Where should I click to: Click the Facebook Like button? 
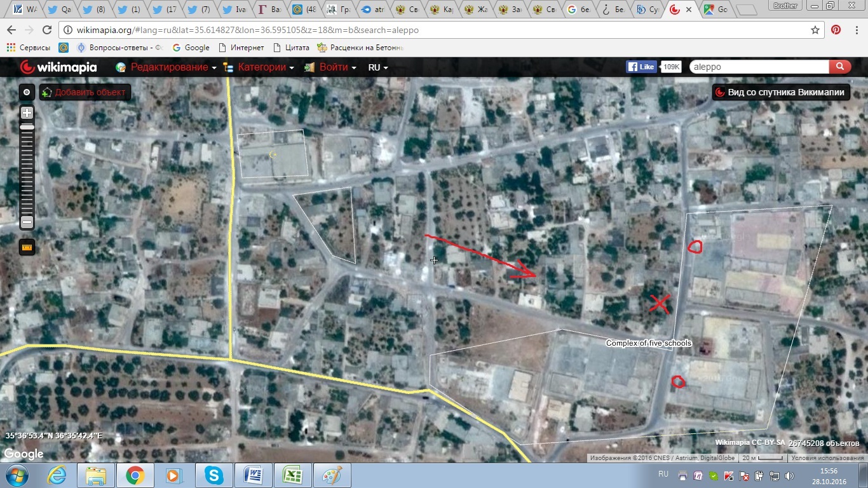click(x=641, y=67)
